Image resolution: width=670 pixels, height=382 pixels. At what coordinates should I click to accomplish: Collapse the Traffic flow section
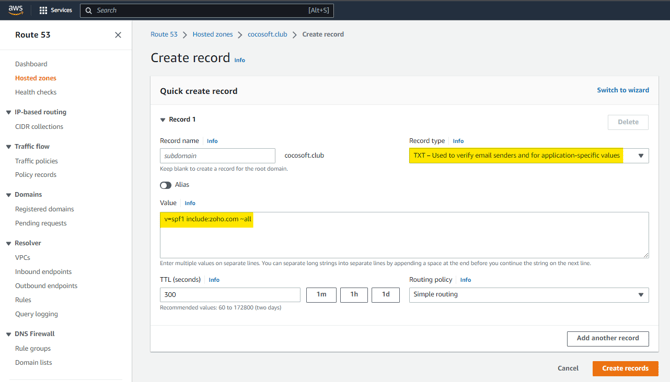[8, 147]
